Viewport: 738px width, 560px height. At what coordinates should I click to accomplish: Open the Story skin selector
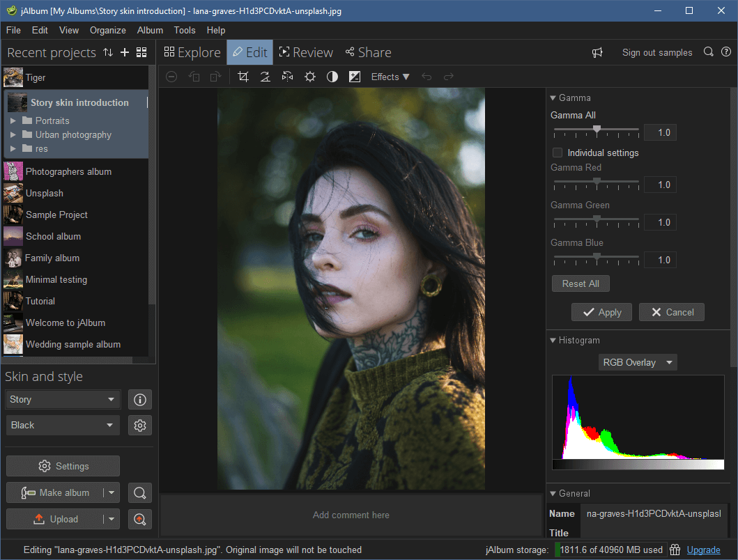63,399
